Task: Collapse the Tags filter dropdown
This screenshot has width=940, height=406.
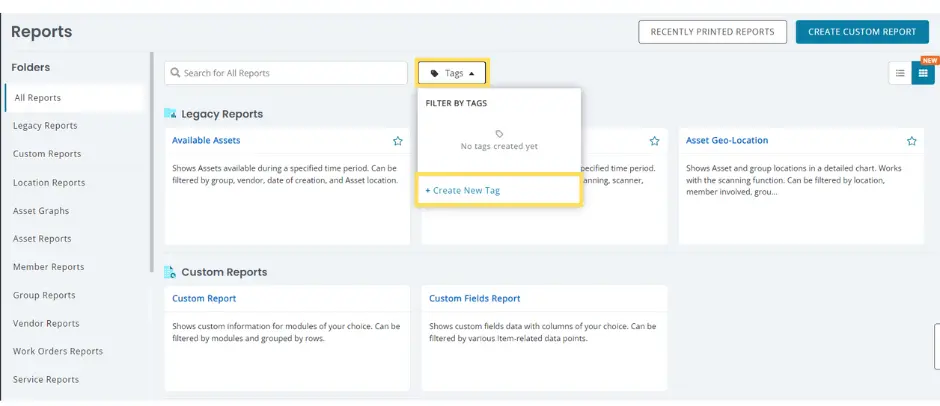Action: 453,73
